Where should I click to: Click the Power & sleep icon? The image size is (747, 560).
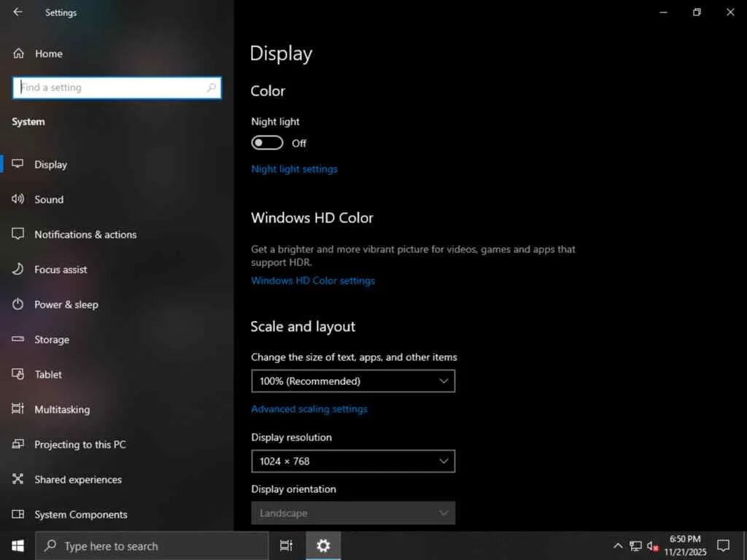(18, 304)
